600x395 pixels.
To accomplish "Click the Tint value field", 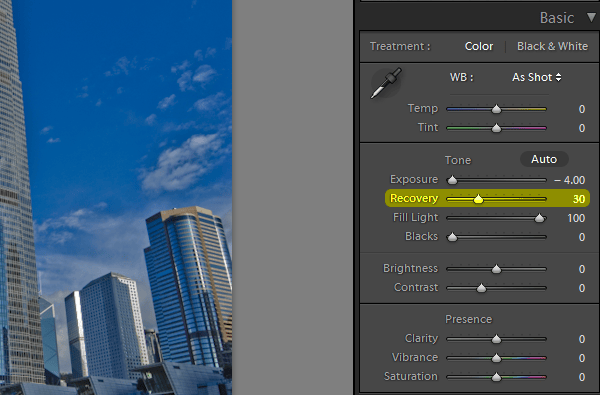I will pyautogui.click(x=582, y=128).
